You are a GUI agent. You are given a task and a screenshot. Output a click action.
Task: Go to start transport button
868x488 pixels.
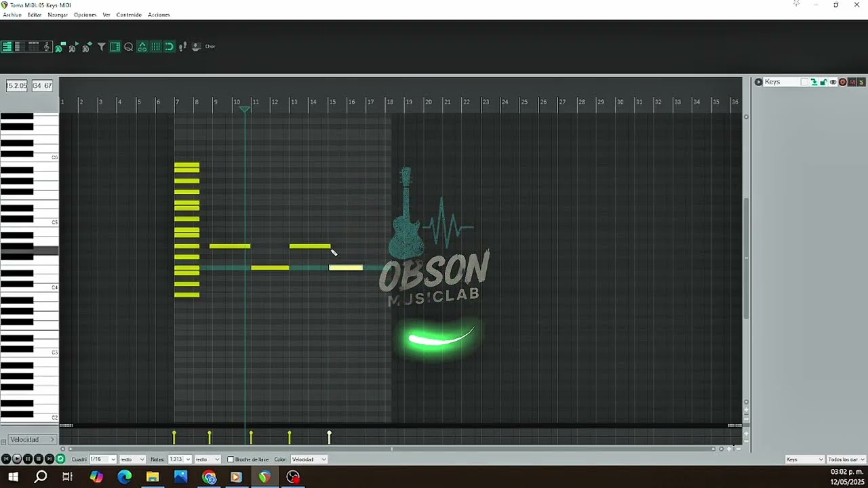[x=6, y=459]
